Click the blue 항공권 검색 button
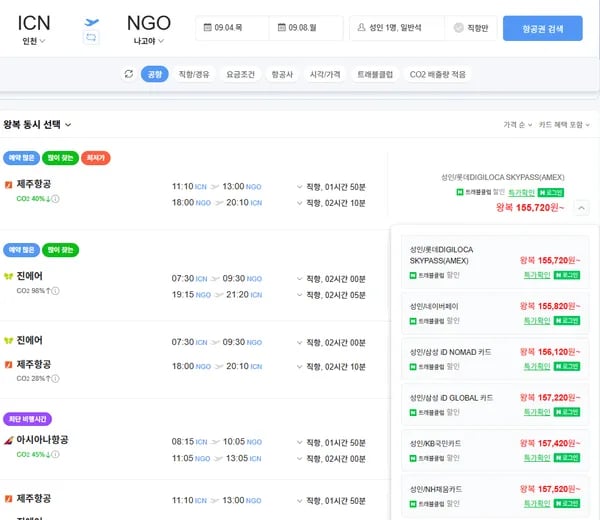This screenshot has height=520, width=600. pyautogui.click(x=543, y=28)
